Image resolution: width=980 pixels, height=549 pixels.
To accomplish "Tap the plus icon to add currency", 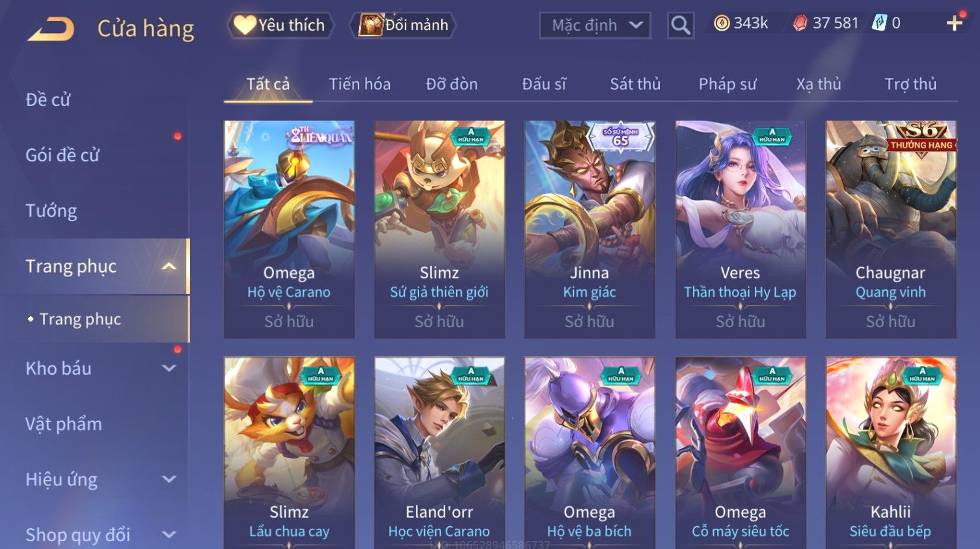I will 955,23.
